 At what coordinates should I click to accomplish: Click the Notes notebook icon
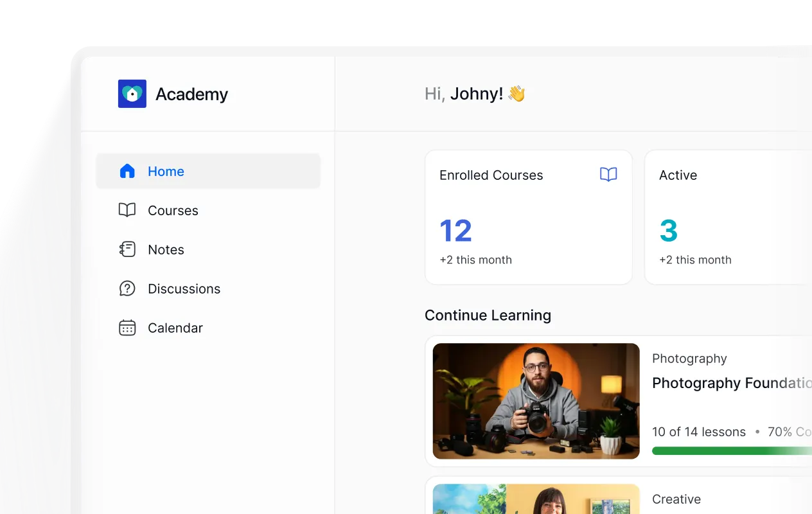point(127,249)
